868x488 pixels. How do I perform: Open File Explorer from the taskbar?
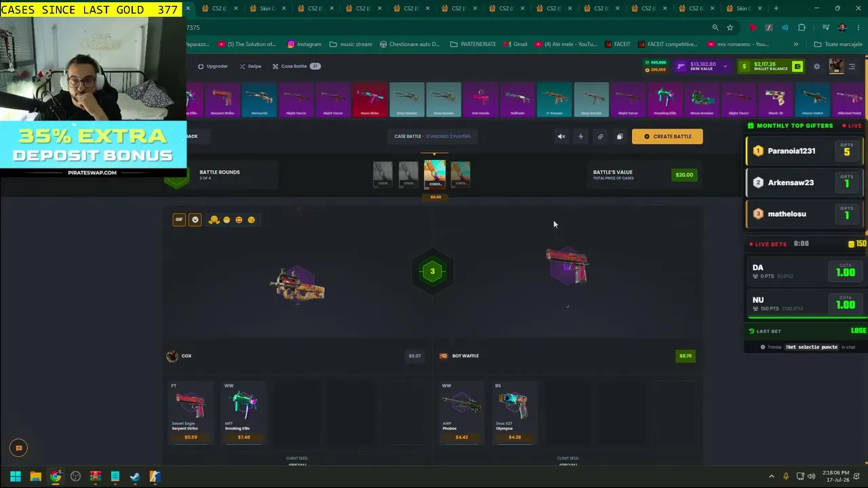pyautogui.click(x=35, y=476)
